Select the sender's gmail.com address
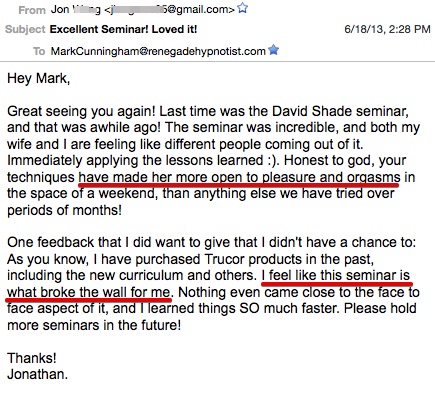The image size is (435, 393). tap(170, 9)
